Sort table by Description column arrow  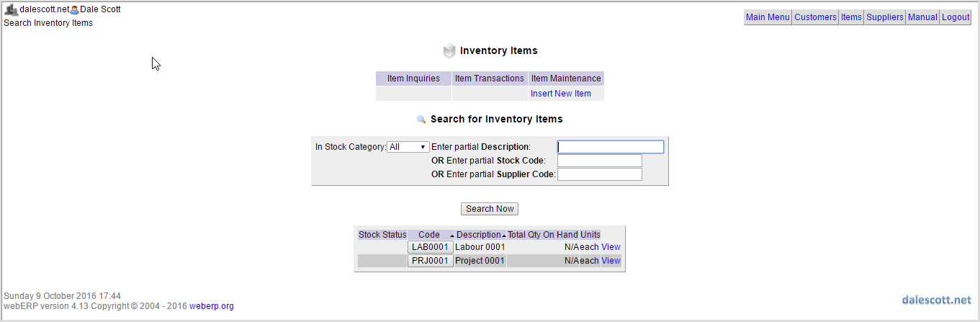503,236
